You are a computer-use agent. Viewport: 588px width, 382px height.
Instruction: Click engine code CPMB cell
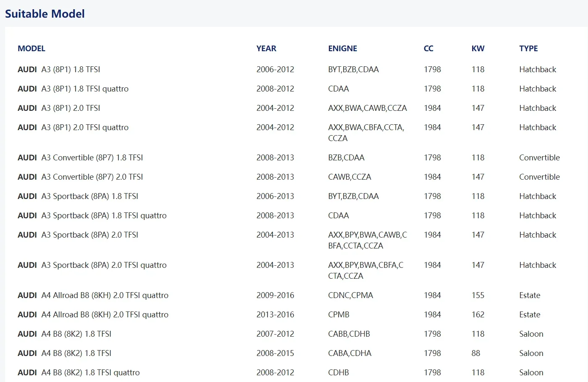tap(339, 314)
